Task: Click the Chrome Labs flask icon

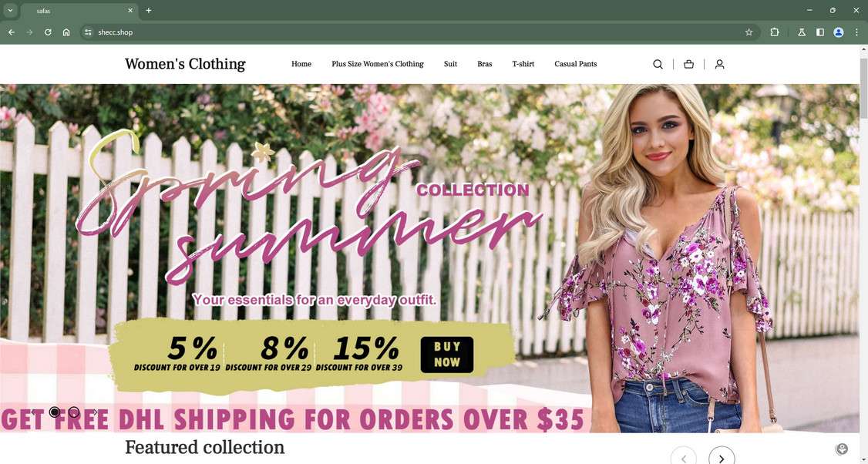Action: [x=801, y=32]
